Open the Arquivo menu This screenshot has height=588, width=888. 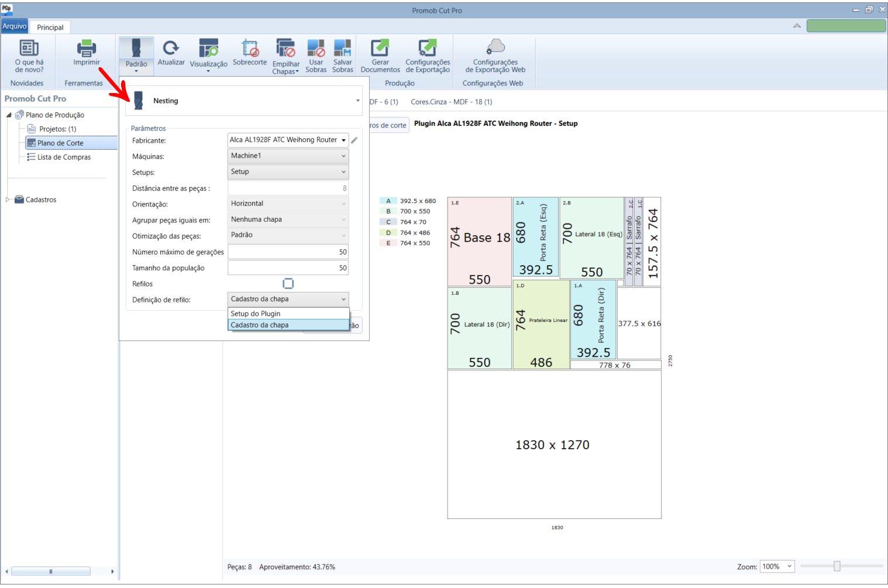14,26
